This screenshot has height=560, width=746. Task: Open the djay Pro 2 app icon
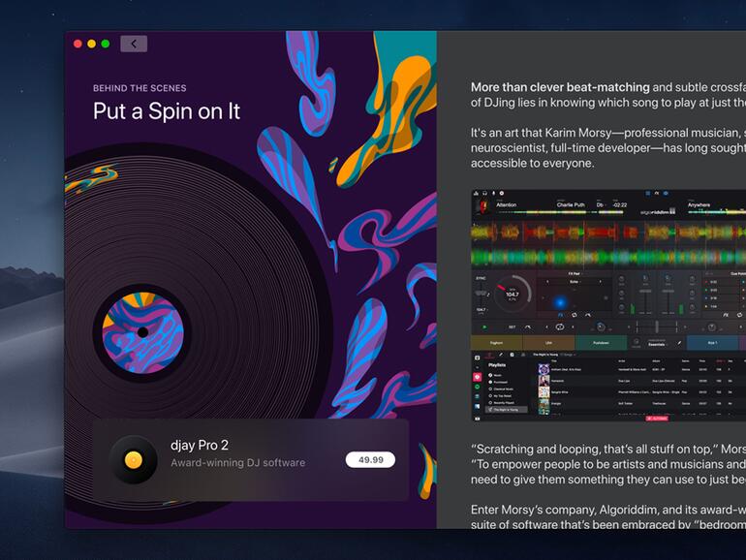[134, 459]
